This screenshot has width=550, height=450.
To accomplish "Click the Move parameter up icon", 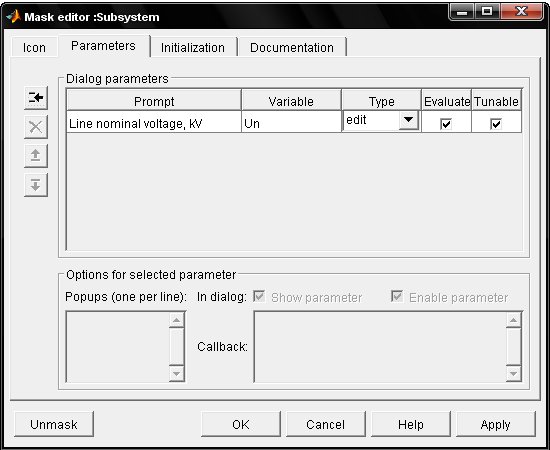I will tap(36, 155).
